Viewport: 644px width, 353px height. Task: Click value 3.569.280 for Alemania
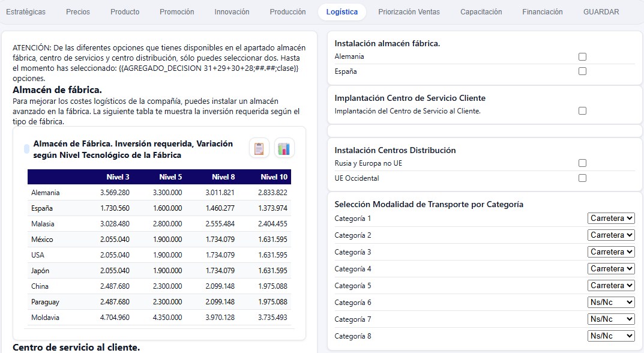coord(115,193)
